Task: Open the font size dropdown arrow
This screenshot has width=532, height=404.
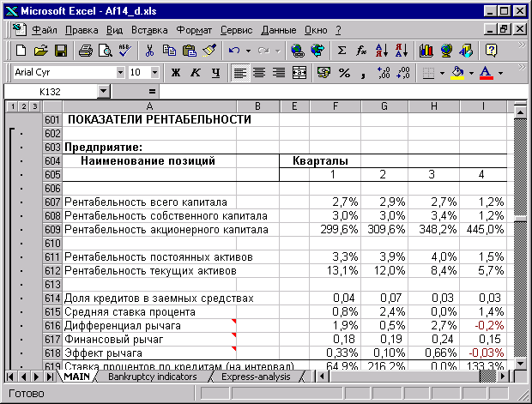Action: (x=154, y=72)
